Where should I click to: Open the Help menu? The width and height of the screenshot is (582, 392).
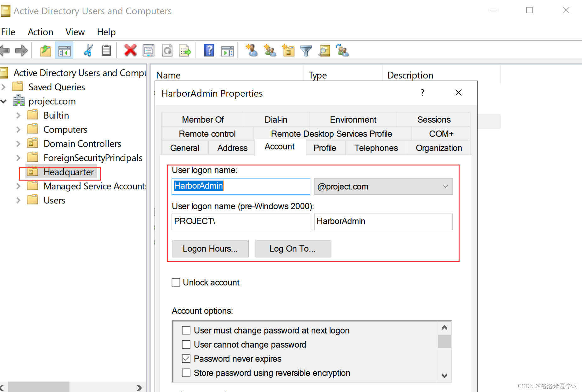pos(106,32)
